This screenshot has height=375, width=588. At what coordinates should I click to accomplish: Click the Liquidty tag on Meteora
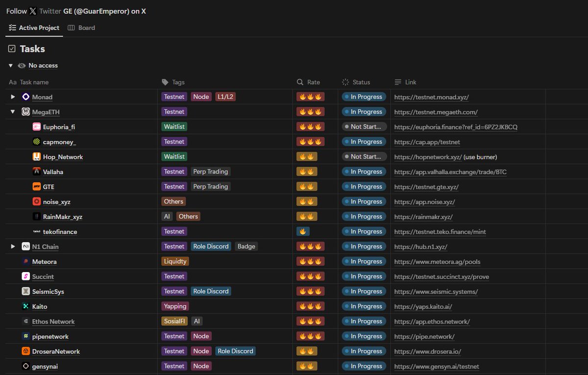pos(175,262)
